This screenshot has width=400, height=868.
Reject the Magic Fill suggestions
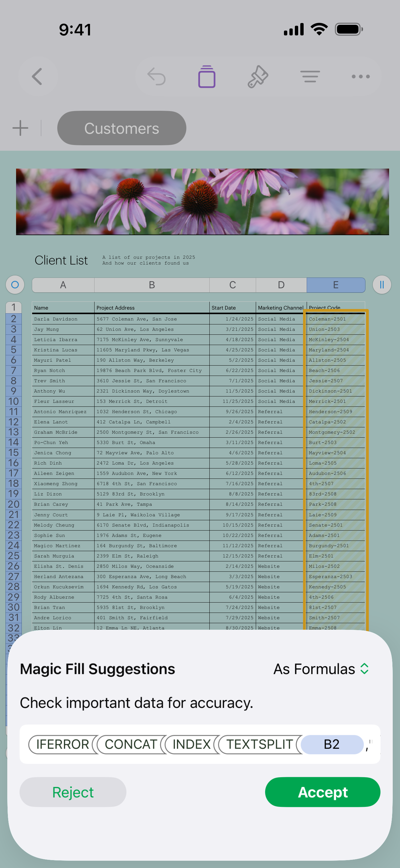73,792
